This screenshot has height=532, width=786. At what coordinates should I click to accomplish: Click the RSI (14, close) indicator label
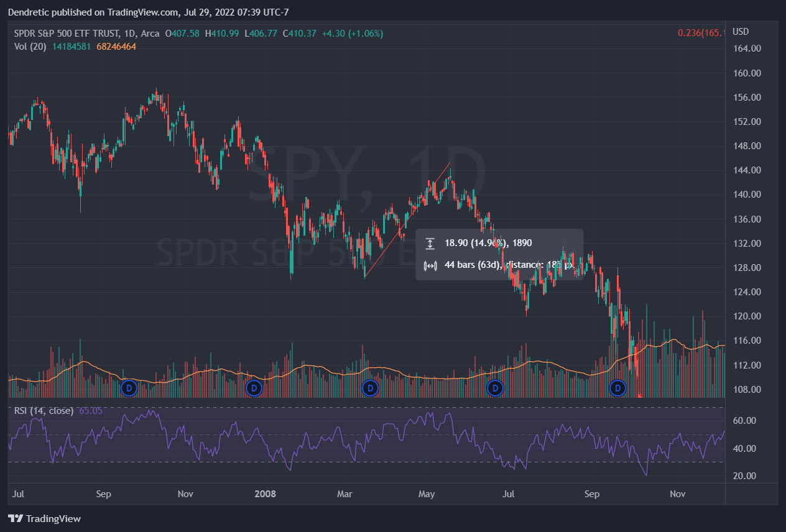[43, 411]
